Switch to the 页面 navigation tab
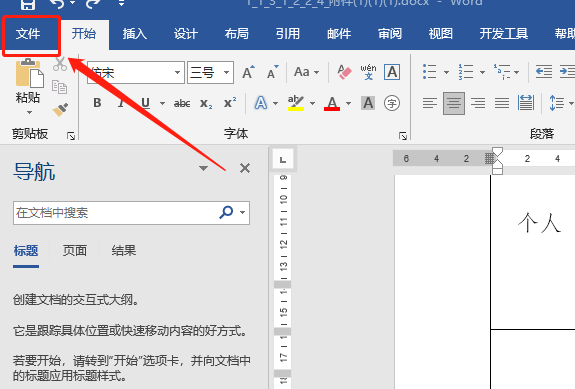 pos(75,251)
